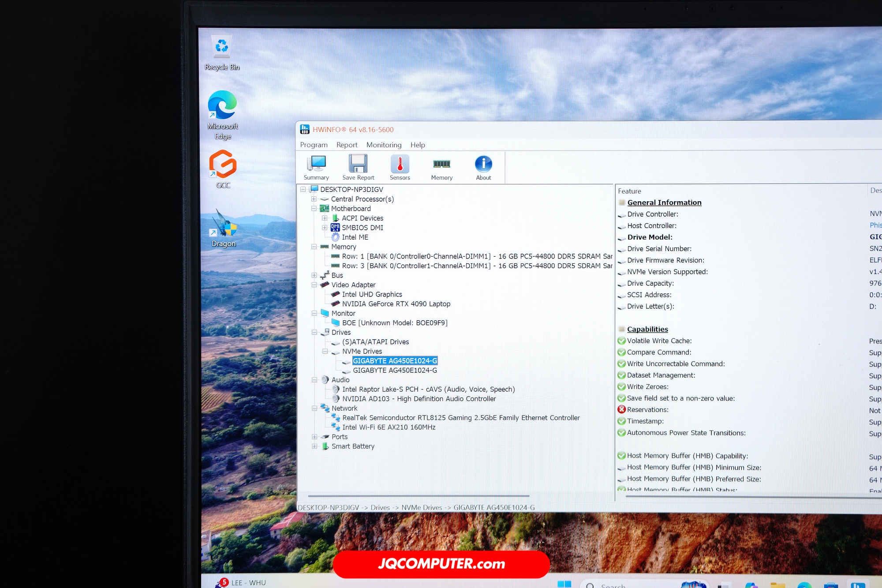Screen dimensions: 882x588
Task: Expand the Ports tree node
Action: [x=314, y=437]
